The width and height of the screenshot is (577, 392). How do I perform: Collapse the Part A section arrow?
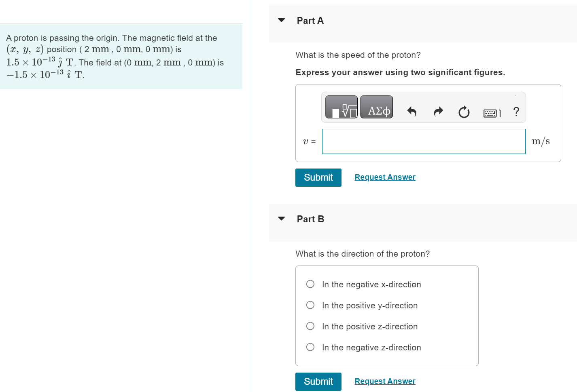(x=282, y=20)
